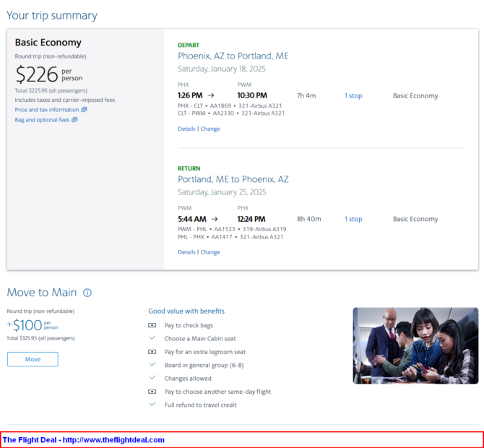Click the Total $225.95 (all passengers) text
484x448 pixels.
click(x=51, y=90)
